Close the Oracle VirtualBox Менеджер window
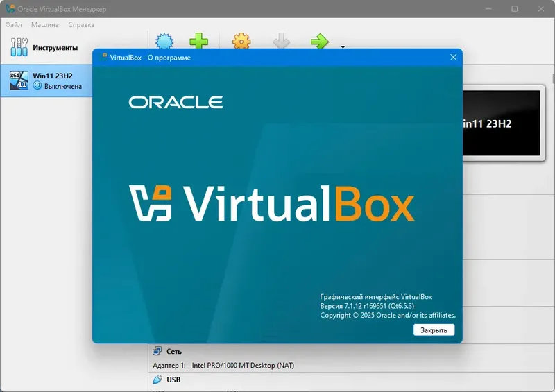555x392 pixels. (541, 9)
